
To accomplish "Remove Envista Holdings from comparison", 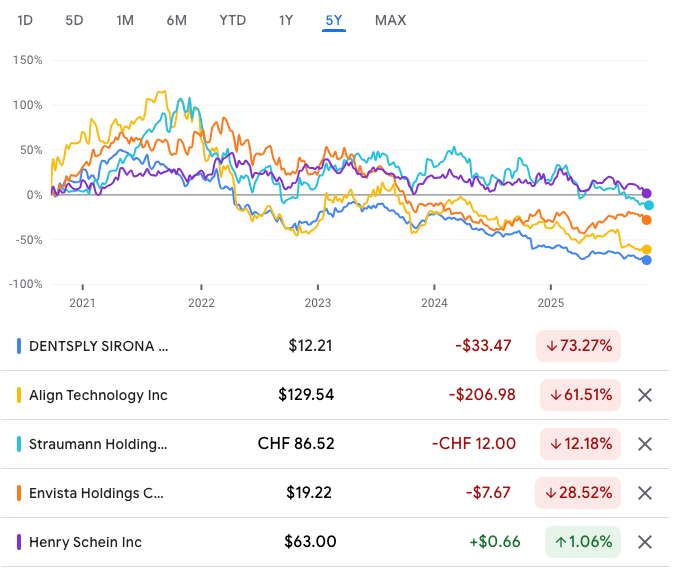I will point(645,493).
